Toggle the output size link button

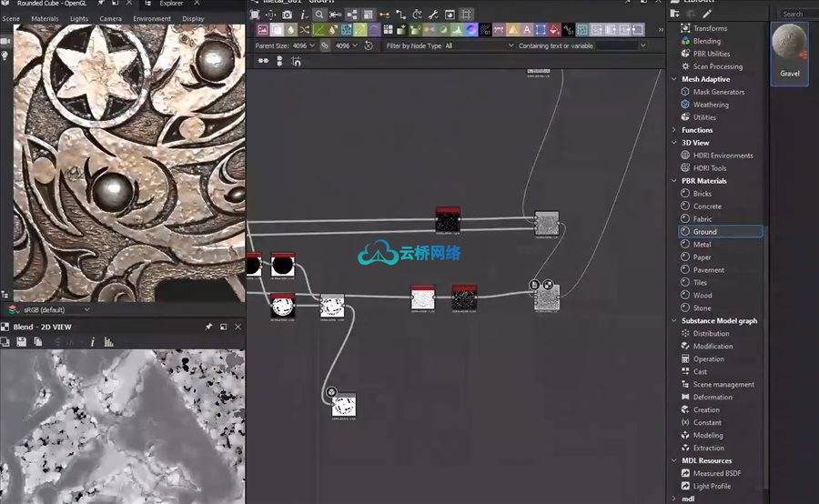[x=324, y=45]
